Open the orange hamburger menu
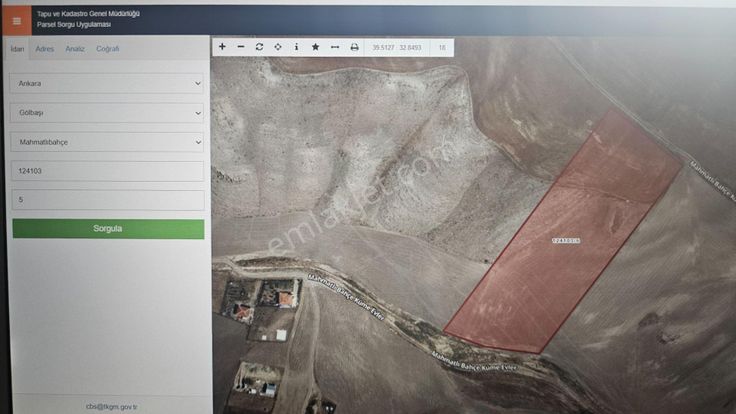This screenshot has height=414, width=736. (x=17, y=21)
